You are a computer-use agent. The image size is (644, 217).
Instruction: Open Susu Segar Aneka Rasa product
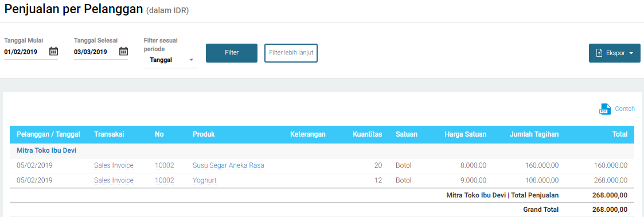point(228,165)
